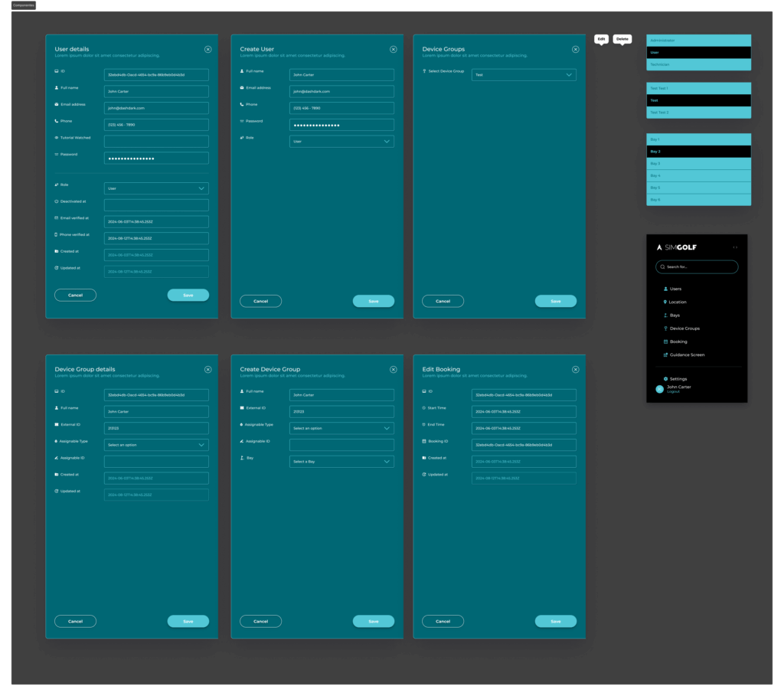Click the collapse arrows icon beside SimGolf logo
Viewport: 784px width, 696px height.
(x=735, y=247)
